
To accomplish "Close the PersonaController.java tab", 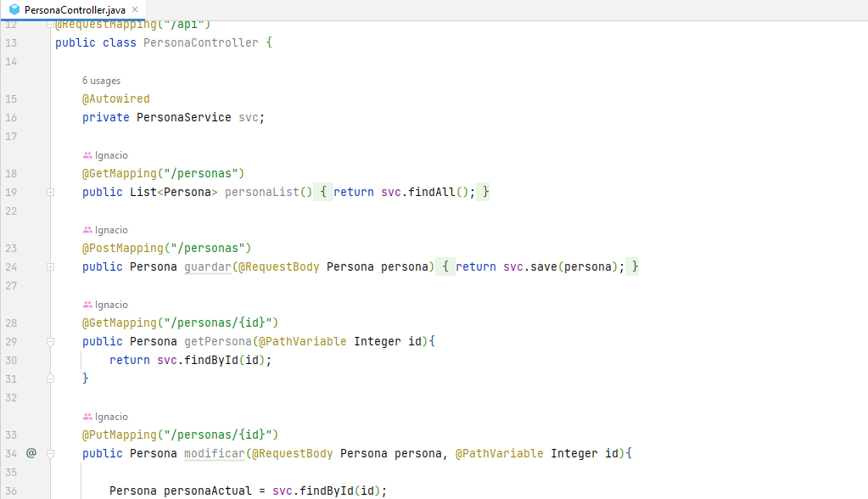I will (135, 9).
